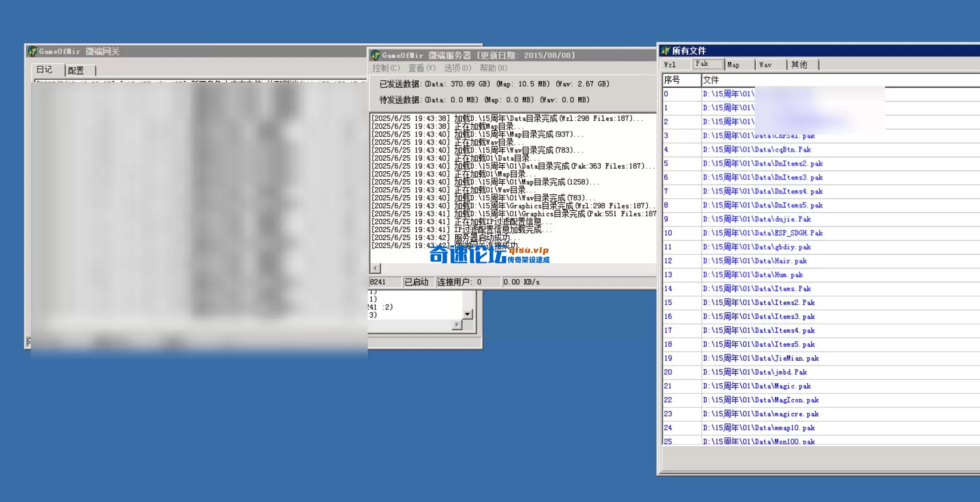
Task: Click the down arrow on the log scrollbar
Action: 467,314
